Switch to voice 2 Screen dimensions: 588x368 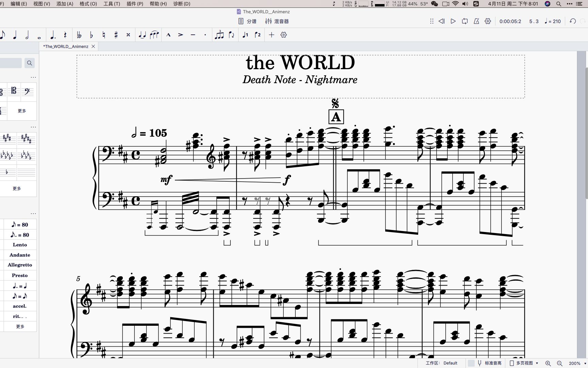[x=258, y=35]
